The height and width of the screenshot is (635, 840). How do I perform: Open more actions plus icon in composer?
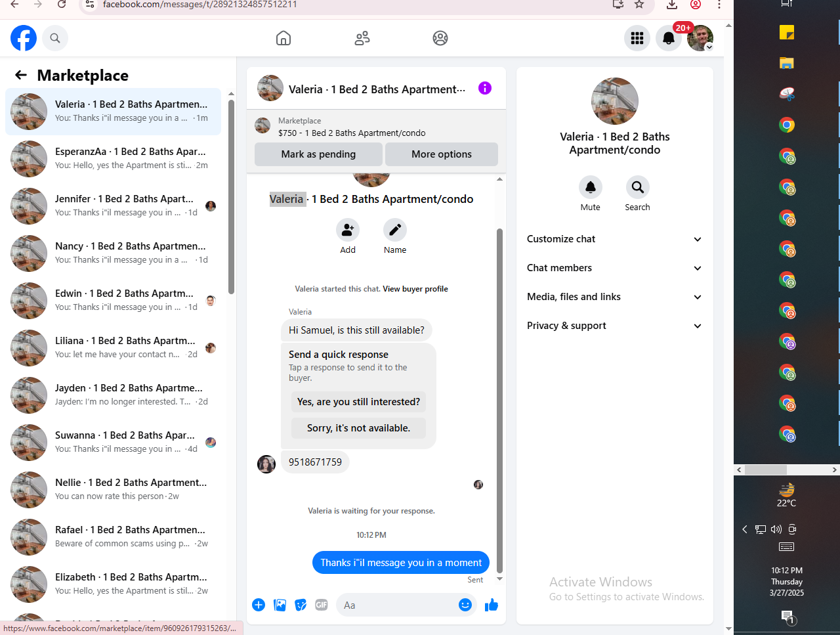point(259,605)
